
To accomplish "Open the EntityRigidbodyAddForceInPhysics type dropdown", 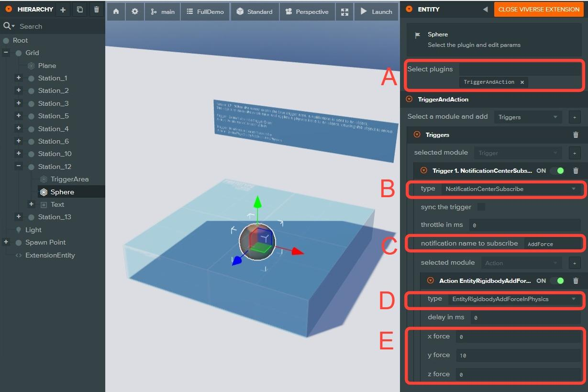I will pyautogui.click(x=514, y=299).
